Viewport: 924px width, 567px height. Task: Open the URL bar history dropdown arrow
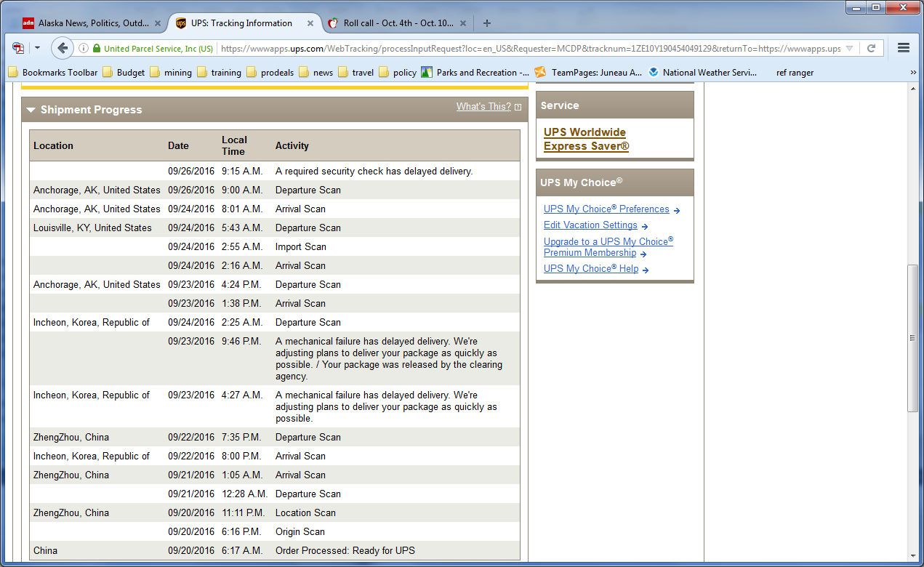(850, 49)
